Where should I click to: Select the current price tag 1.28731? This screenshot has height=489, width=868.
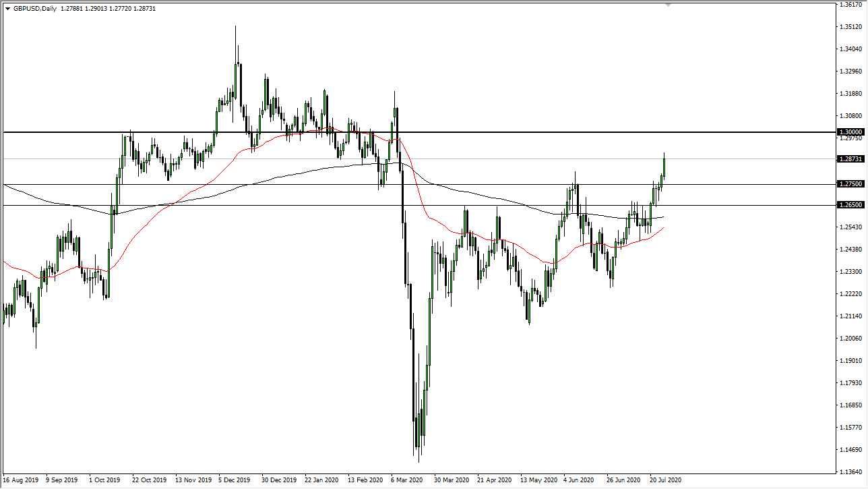click(x=850, y=159)
